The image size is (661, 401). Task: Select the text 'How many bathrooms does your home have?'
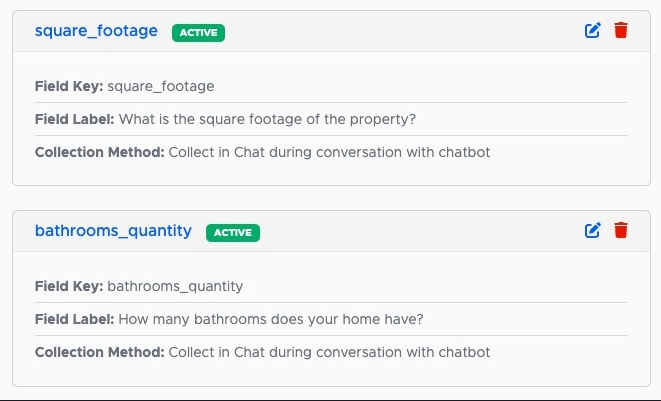[x=271, y=319]
